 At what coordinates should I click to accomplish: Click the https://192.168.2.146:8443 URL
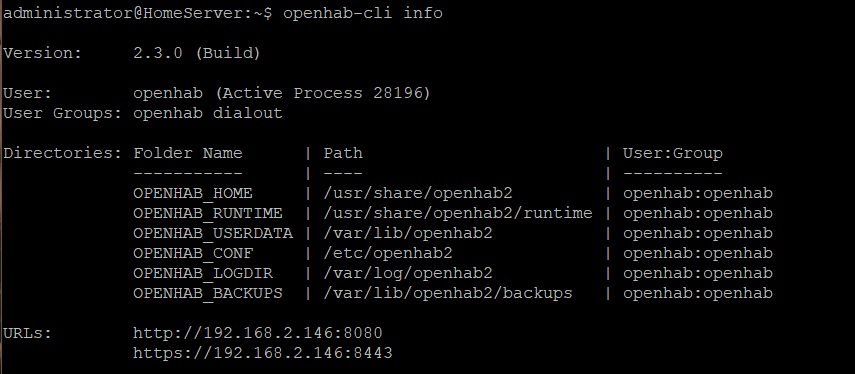click(x=263, y=353)
